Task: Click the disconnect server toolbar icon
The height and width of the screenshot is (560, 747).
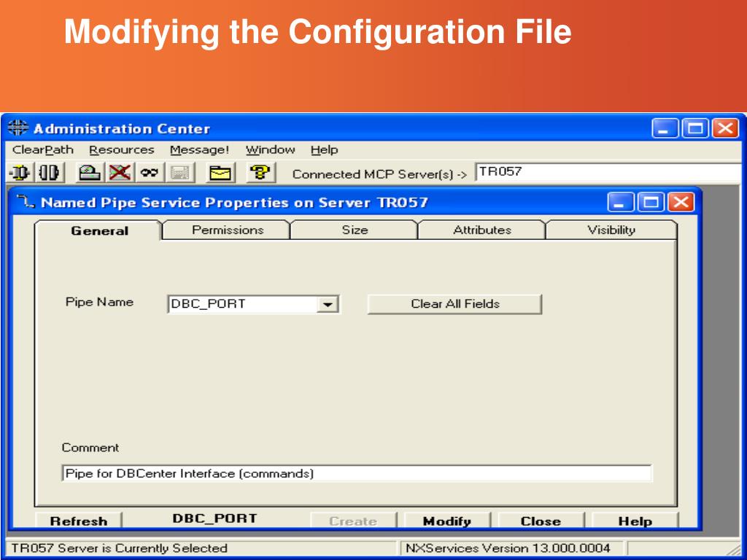Action: (x=49, y=172)
